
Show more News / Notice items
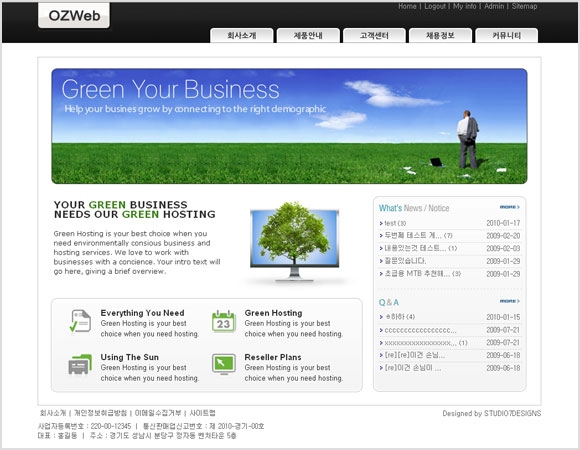pyautogui.click(x=510, y=207)
